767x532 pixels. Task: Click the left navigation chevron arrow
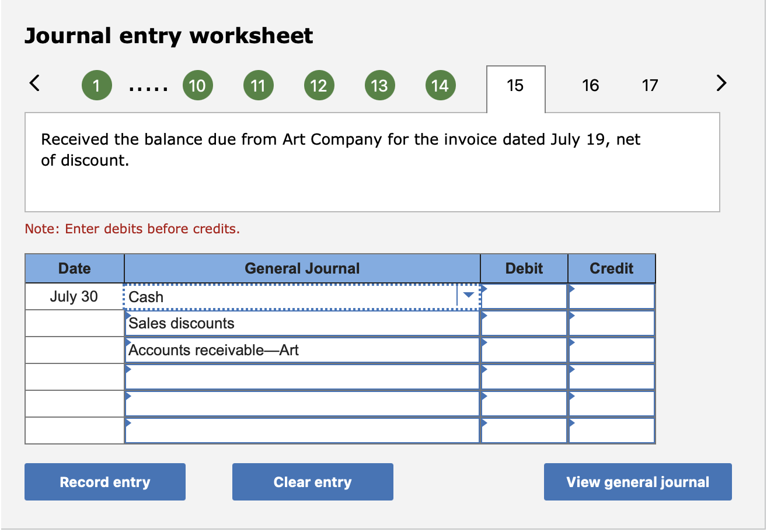[x=34, y=84]
